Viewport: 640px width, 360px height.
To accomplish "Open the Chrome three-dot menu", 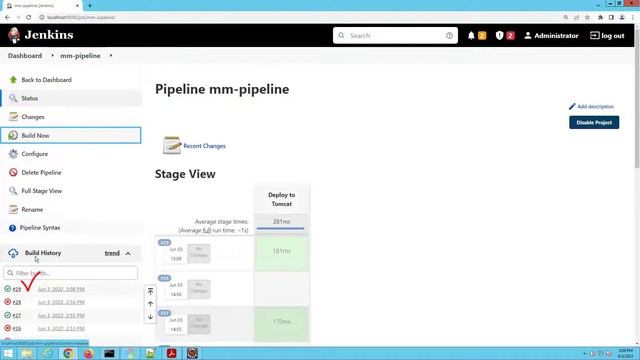I will tap(633, 18).
